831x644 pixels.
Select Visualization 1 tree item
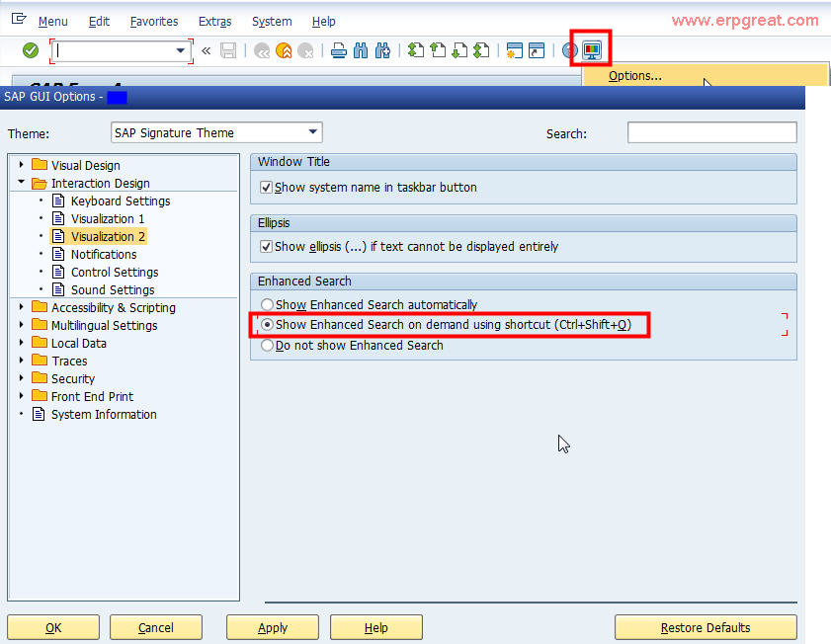[x=108, y=218]
